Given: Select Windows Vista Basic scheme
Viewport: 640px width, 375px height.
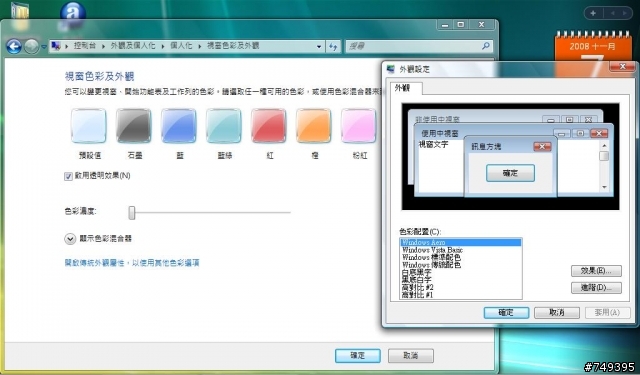Looking at the screenshot, I should (460, 250).
